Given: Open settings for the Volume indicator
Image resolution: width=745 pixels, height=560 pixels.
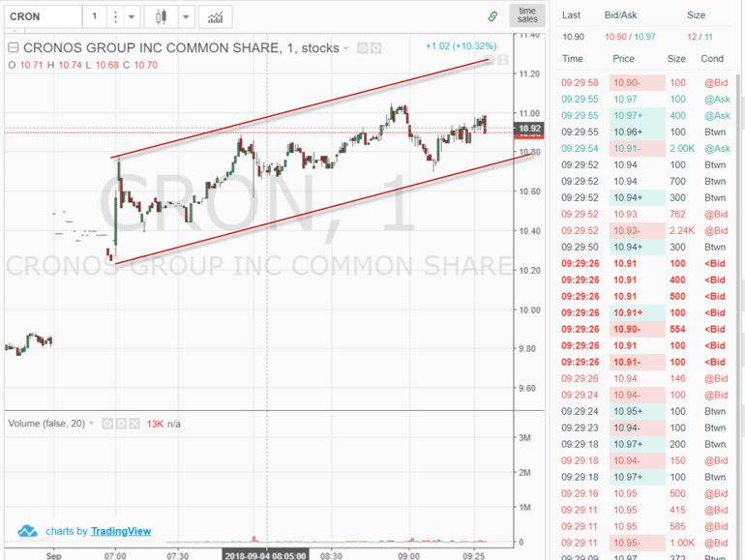Looking at the screenshot, I should [121, 424].
